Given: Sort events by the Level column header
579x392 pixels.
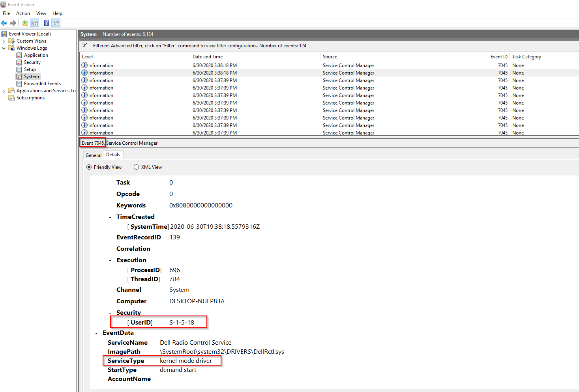Looking at the screenshot, I should coord(135,57).
